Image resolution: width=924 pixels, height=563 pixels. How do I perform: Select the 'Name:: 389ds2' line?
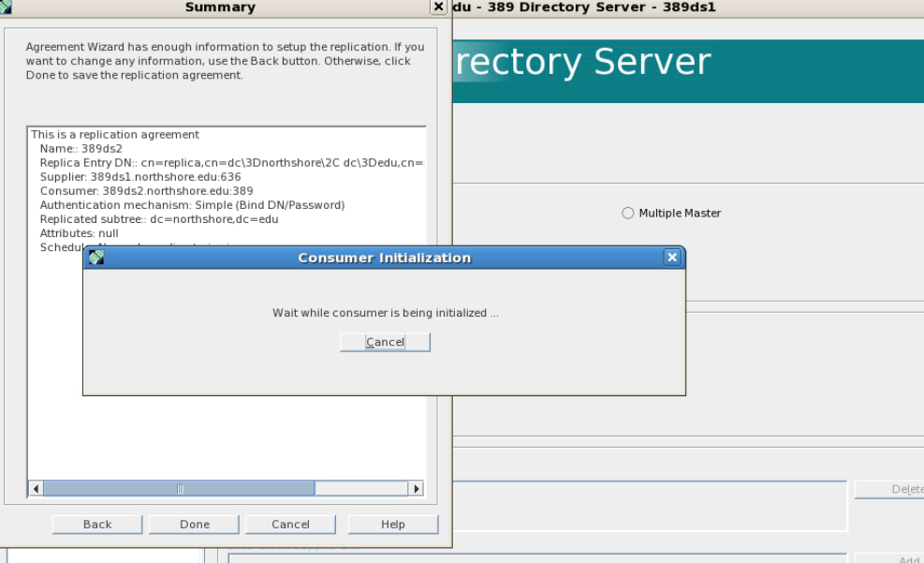coord(81,149)
